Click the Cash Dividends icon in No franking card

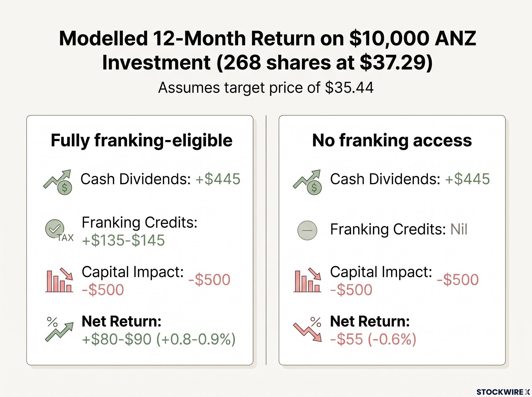(x=307, y=182)
